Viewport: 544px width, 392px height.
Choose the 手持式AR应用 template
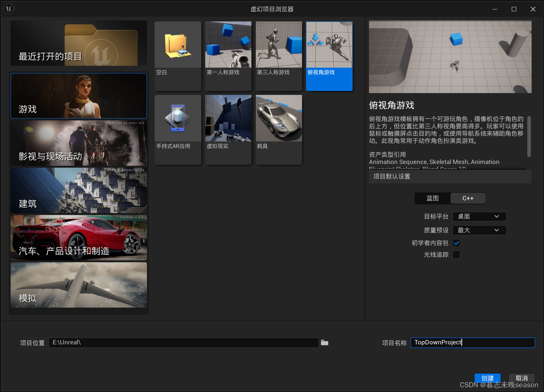tap(178, 130)
